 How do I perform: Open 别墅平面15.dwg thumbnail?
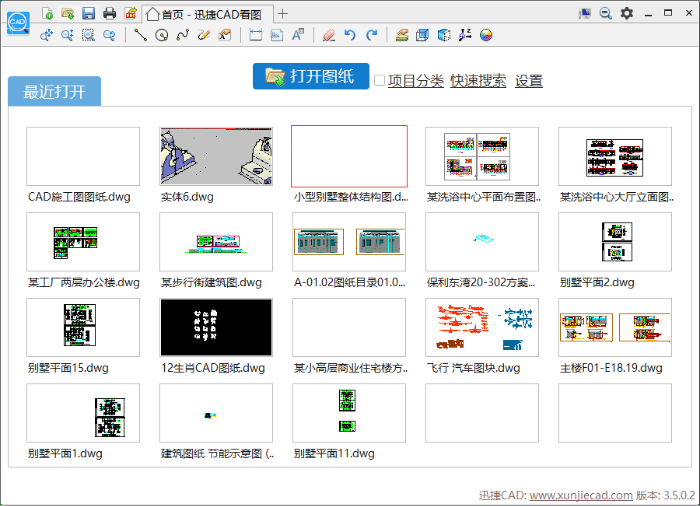pyautogui.click(x=83, y=327)
